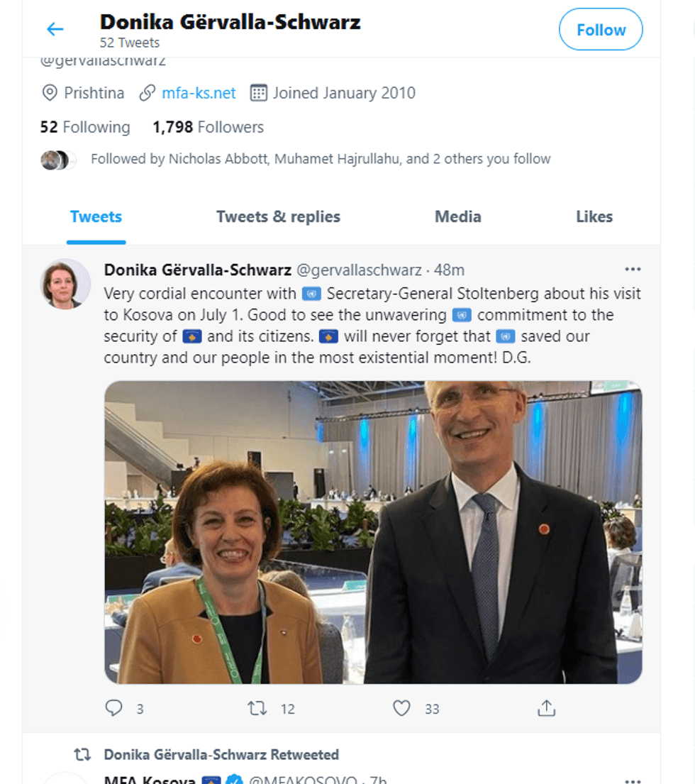
Task: Reply to the Stoltenberg tweet
Action: (114, 708)
